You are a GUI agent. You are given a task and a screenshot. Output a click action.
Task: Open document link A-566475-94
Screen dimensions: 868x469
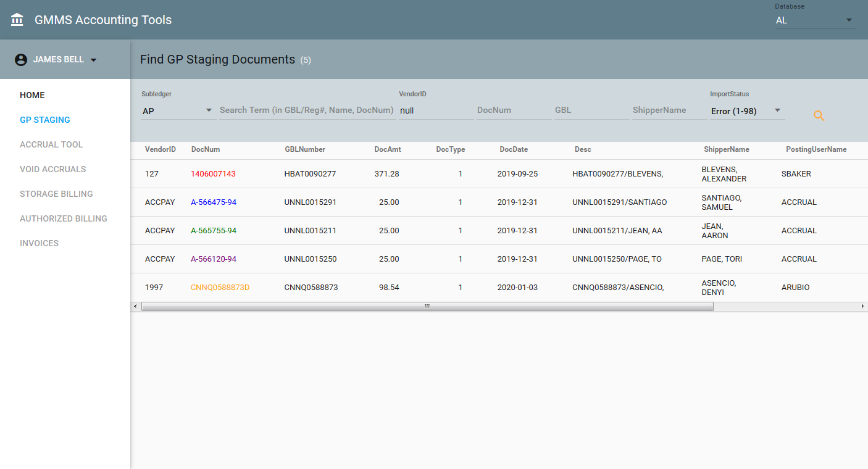[x=214, y=202]
